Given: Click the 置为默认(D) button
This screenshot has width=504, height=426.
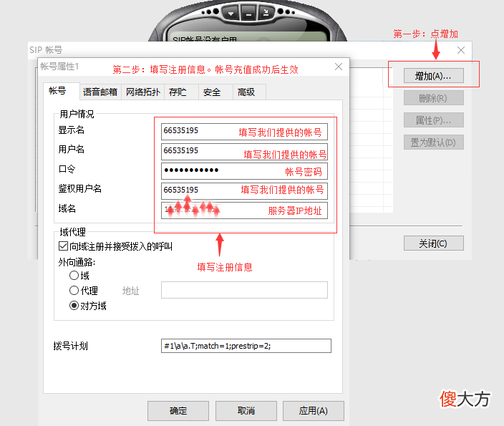Looking at the screenshot, I should click(x=434, y=142).
